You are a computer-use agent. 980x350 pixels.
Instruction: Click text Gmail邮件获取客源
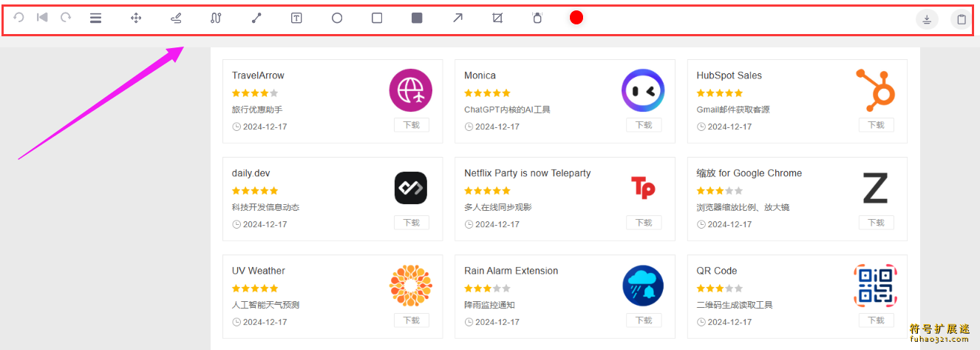pos(733,110)
